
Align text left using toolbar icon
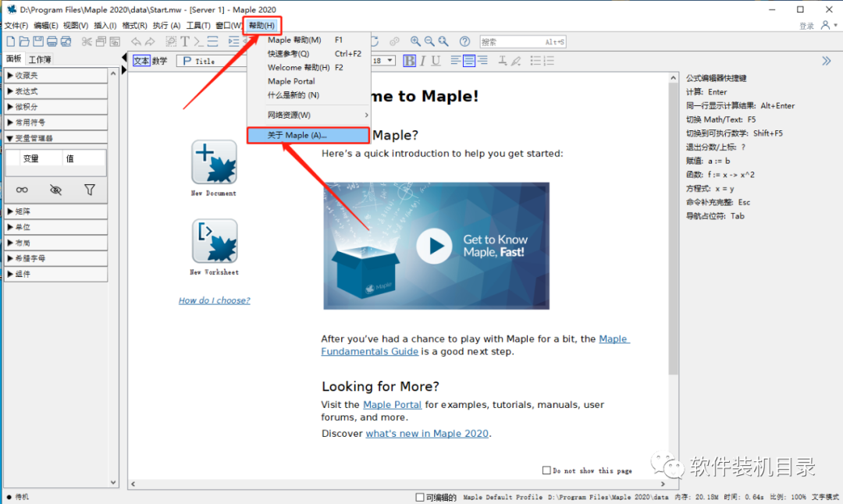click(455, 61)
